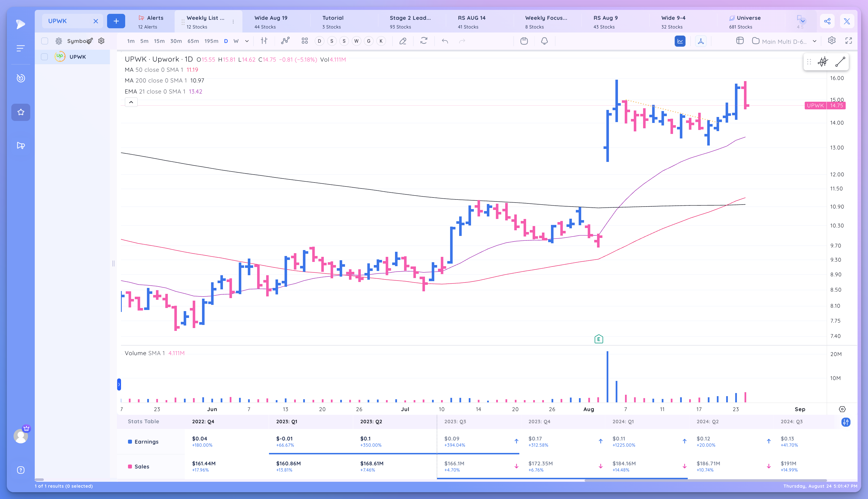Viewport: 868px width, 499px height.
Task: Click the earnings E marker on chart
Action: 599,339
